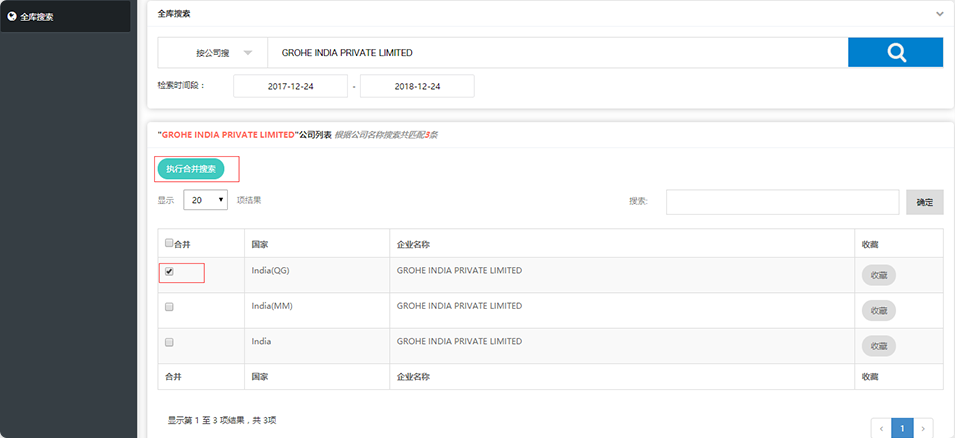Select 全库搜索 in the left sidebar
The height and width of the screenshot is (438, 955).
[65, 16]
